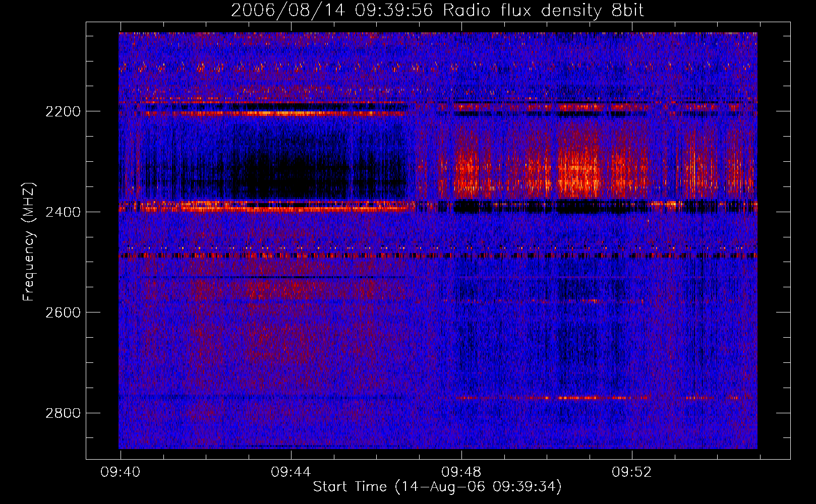Click the plot title 'Radio flux density 8bit'
The height and width of the screenshot is (504, 816).
[x=544, y=11]
